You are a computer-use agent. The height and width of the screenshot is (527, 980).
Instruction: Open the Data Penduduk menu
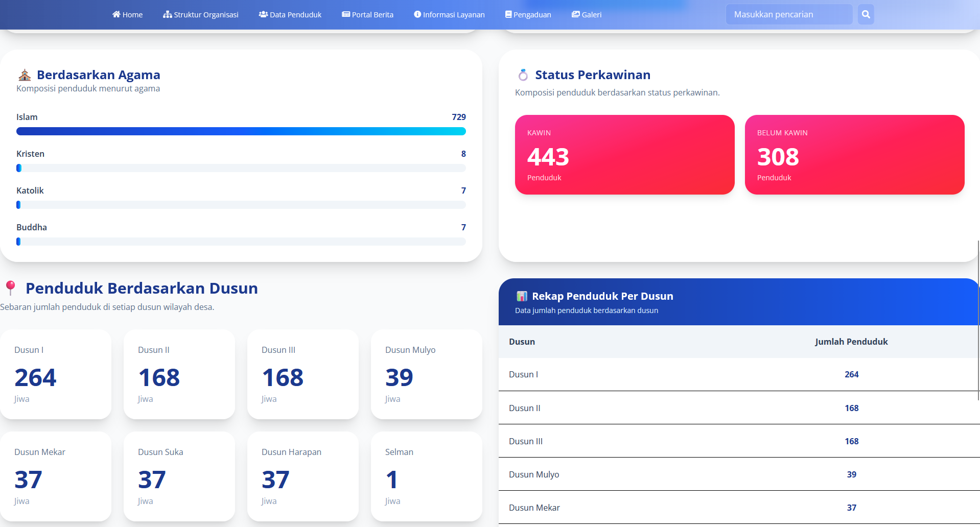(290, 14)
